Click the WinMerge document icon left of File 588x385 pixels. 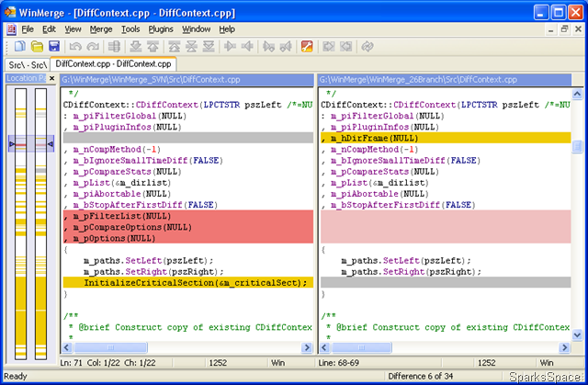(10, 29)
